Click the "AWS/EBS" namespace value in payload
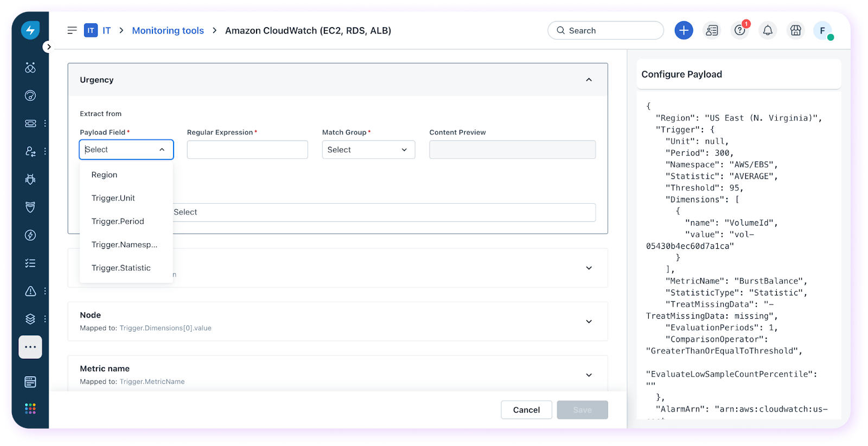Image resolution: width=868 pixels, height=446 pixels. [751, 164]
